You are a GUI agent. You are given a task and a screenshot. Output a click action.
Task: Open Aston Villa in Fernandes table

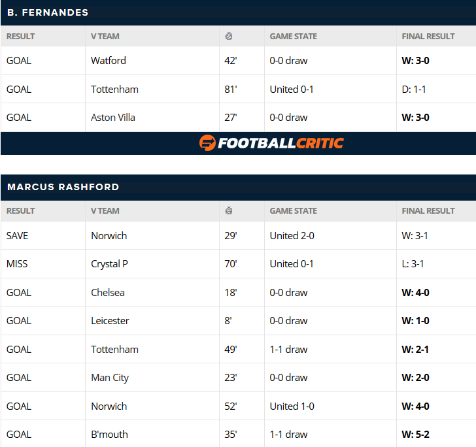click(113, 118)
